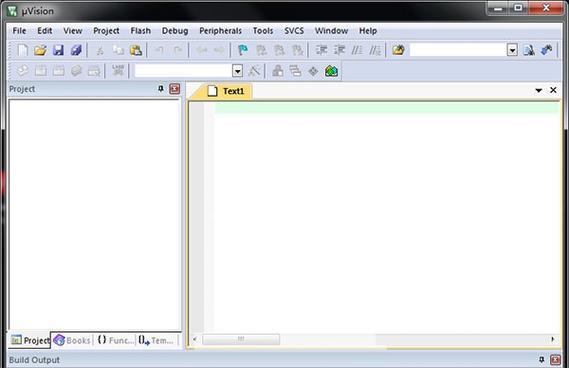The height and width of the screenshot is (368, 569).
Task: Save the current file with the floppy icon
Action: coord(58,50)
